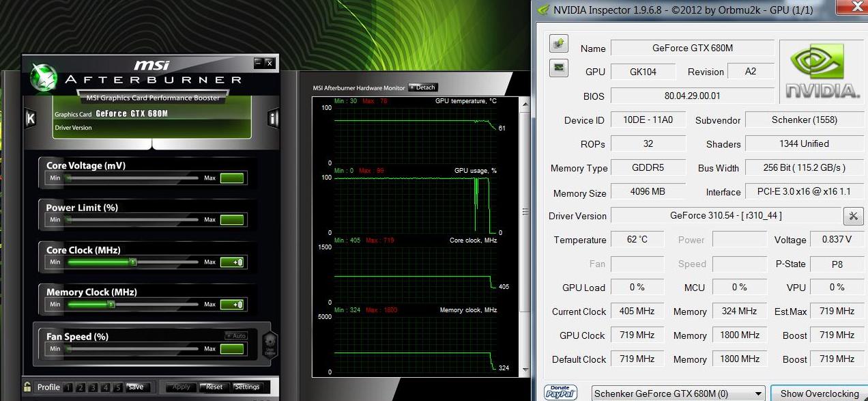The width and height of the screenshot is (868, 401).
Task: Adjust the Core Voltage slider
Action: coord(134,178)
